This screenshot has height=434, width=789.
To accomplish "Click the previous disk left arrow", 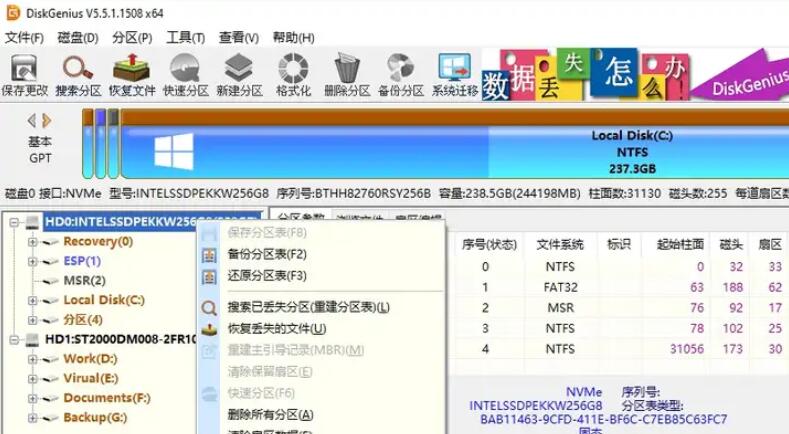I will [32, 120].
